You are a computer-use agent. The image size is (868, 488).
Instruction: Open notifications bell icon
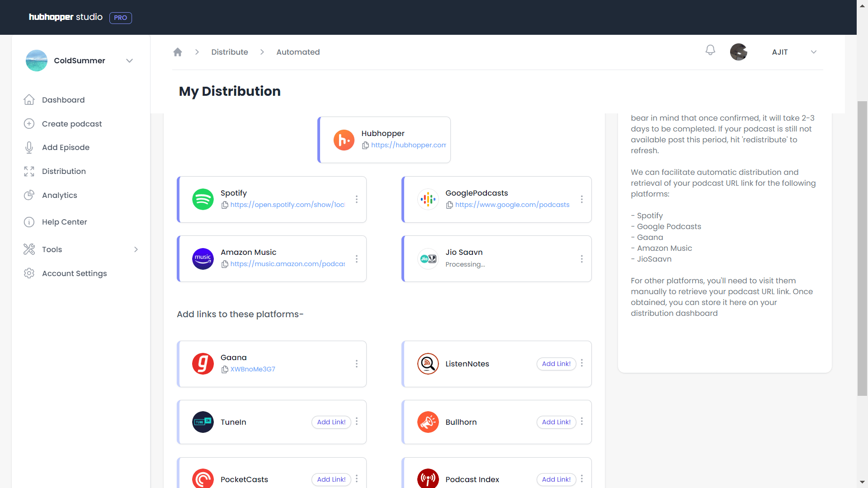click(710, 50)
